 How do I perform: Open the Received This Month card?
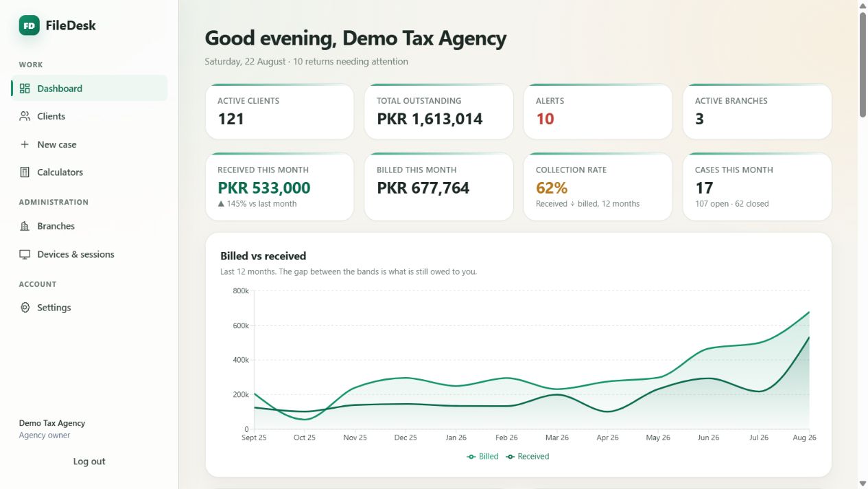click(279, 187)
